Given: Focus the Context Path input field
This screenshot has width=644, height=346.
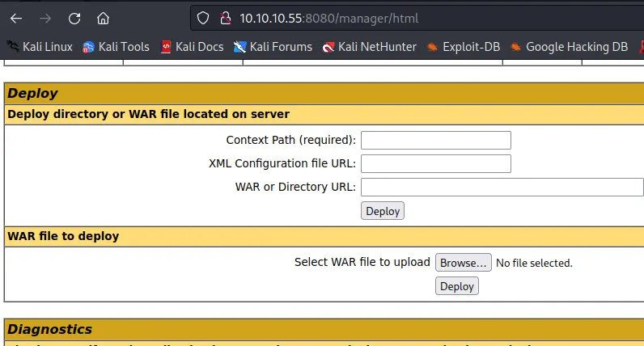Looking at the screenshot, I should point(435,141).
